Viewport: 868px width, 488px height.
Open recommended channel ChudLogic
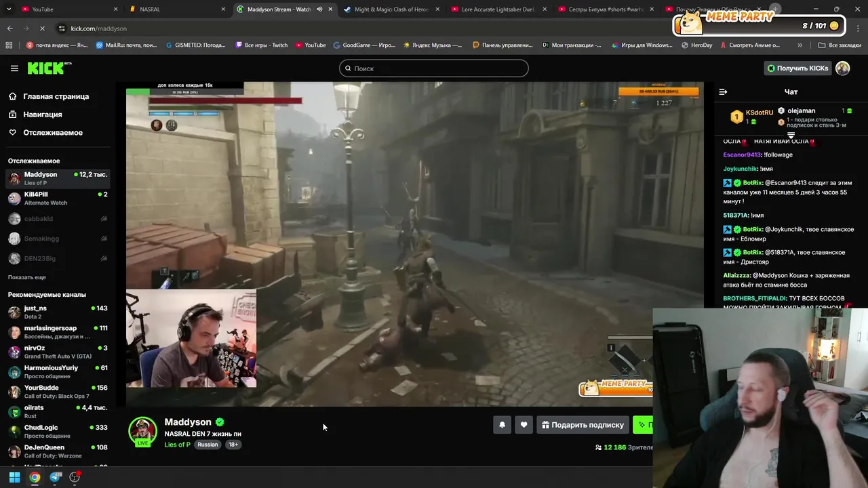pyautogui.click(x=57, y=431)
